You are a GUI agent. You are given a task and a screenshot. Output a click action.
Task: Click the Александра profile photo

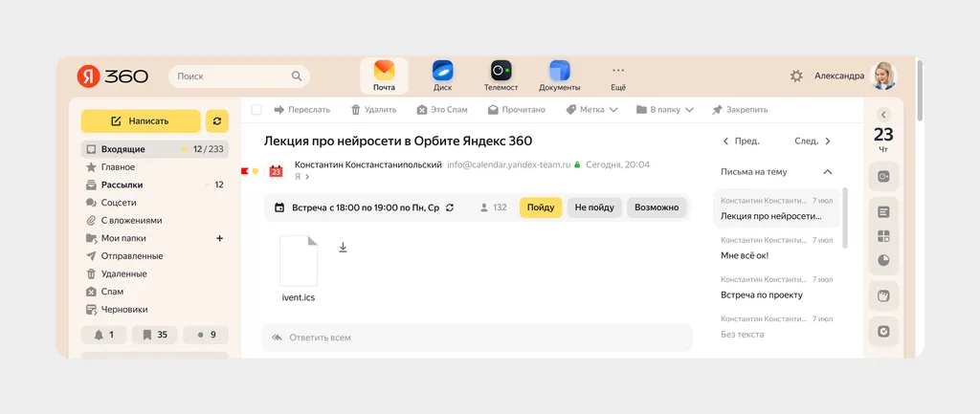click(x=883, y=76)
